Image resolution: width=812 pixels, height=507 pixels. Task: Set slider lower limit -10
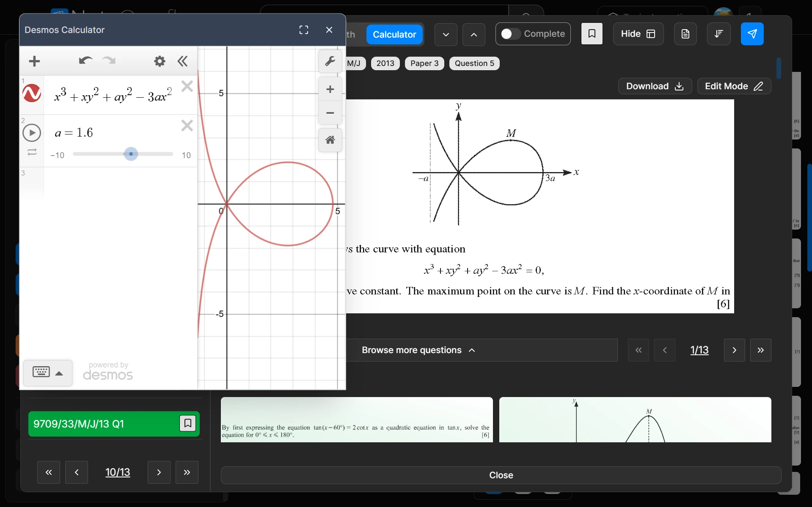(57, 155)
